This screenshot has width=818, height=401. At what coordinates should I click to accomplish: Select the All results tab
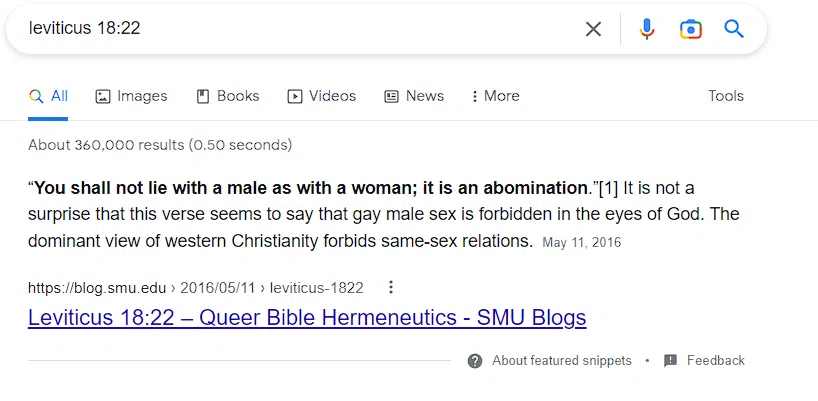point(49,96)
